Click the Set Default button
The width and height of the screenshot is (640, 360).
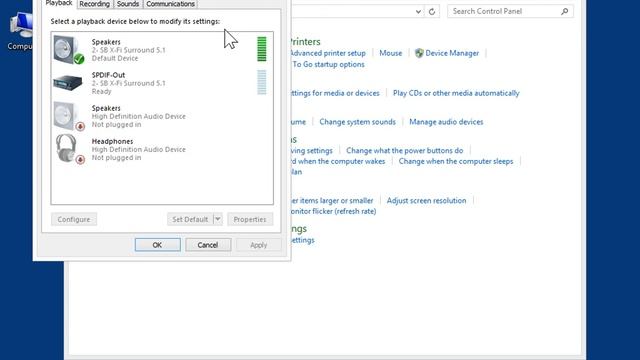pyautogui.click(x=190, y=219)
